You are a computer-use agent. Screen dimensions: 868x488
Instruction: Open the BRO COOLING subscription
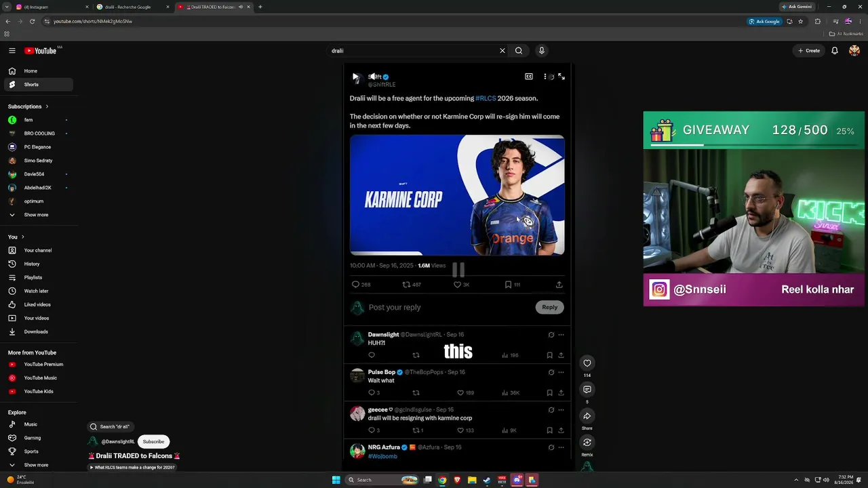point(38,134)
